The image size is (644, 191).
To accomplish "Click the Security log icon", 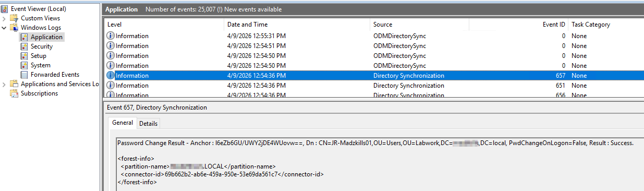I will pyautogui.click(x=25, y=46).
